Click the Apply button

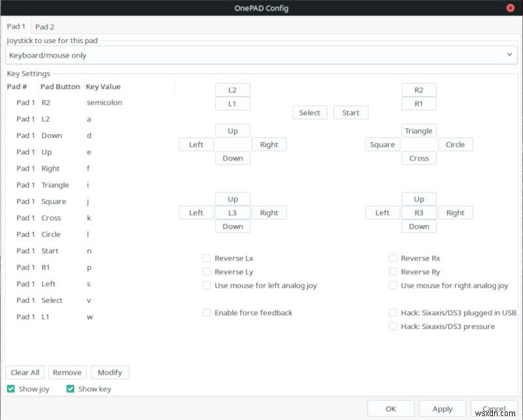443,409
